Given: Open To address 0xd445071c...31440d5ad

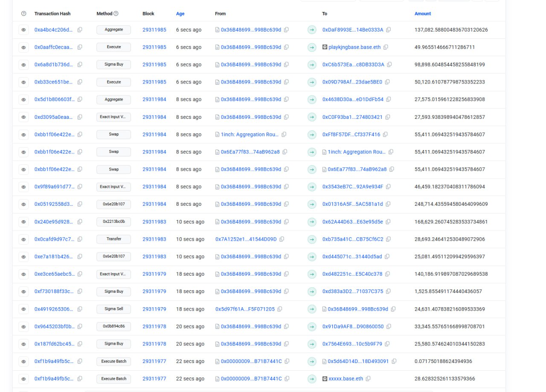Looking at the screenshot, I should (x=352, y=257).
